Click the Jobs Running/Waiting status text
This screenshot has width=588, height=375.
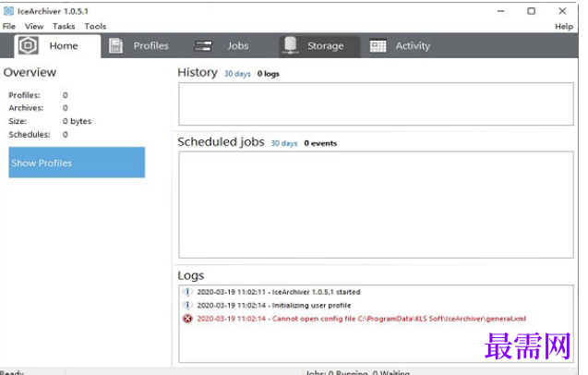pos(358,372)
